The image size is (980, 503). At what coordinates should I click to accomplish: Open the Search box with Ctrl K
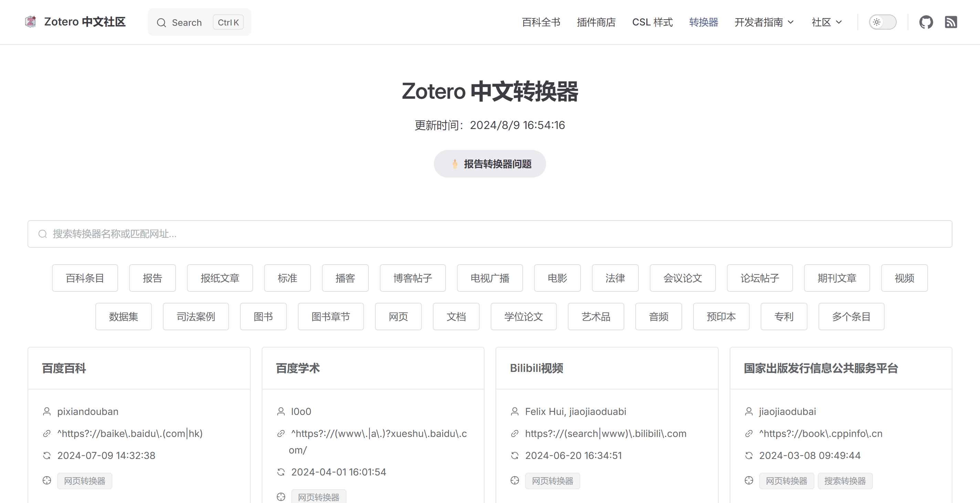pyautogui.click(x=199, y=22)
